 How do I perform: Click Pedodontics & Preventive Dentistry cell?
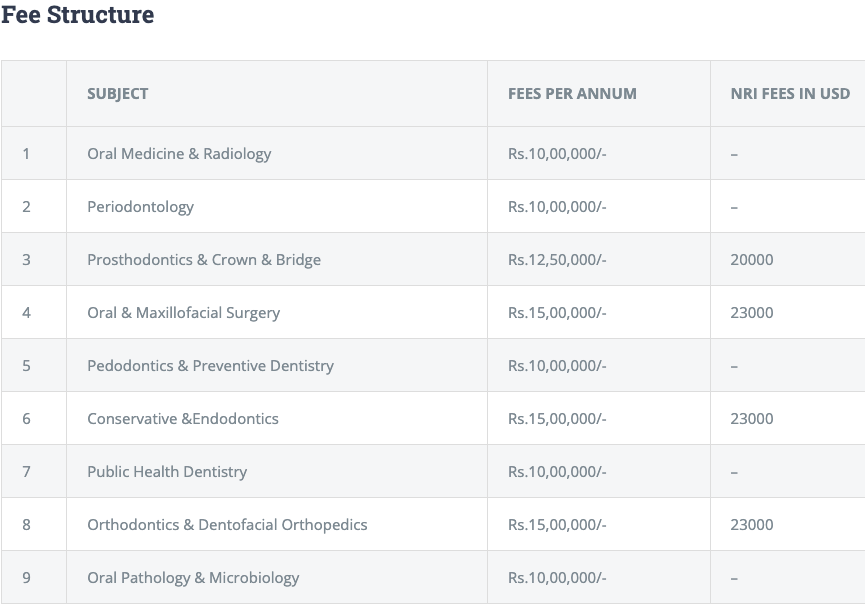tap(210, 366)
